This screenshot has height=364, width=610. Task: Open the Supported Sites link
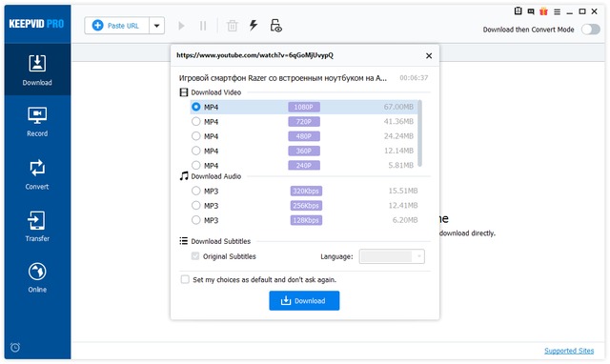pos(569,351)
